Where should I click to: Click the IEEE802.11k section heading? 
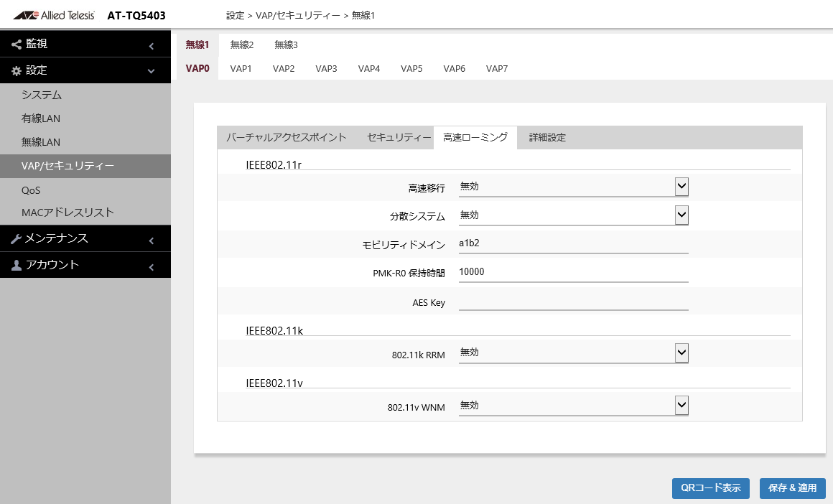pos(274,331)
